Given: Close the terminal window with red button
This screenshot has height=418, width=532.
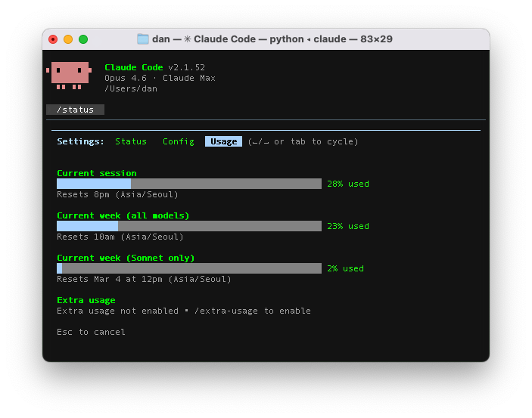Looking at the screenshot, I should coord(53,39).
